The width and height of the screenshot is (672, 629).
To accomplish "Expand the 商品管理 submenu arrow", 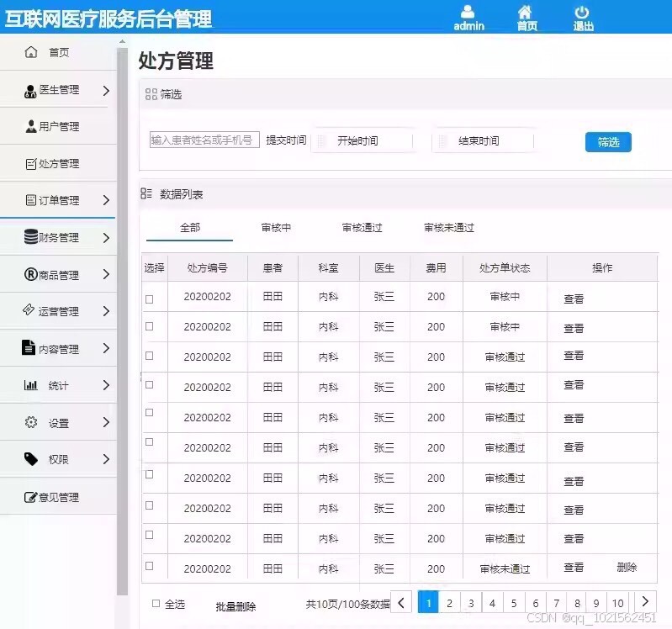I will click(106, 274).
